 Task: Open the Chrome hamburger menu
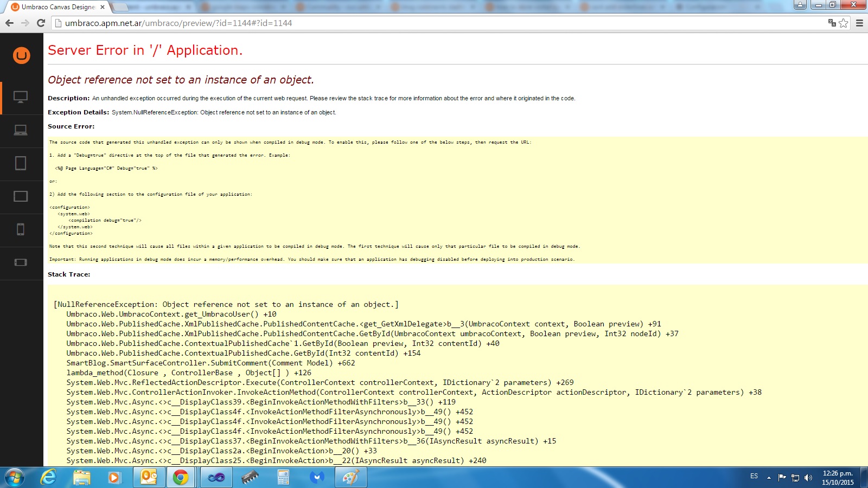point(859,23)
